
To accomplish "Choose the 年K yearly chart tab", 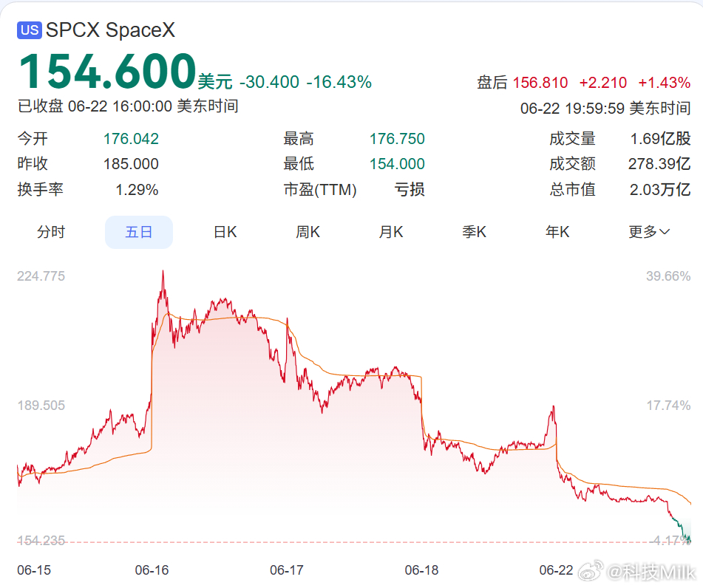I will [557, 232].
